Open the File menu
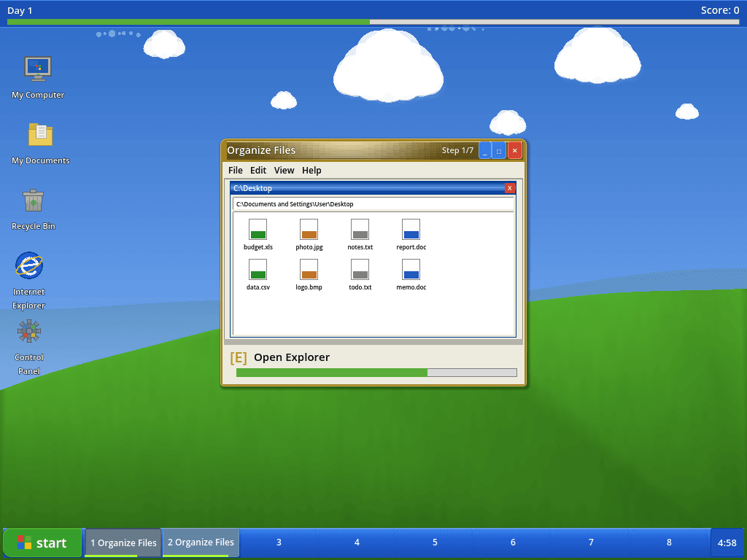 (x=236, y=170)
